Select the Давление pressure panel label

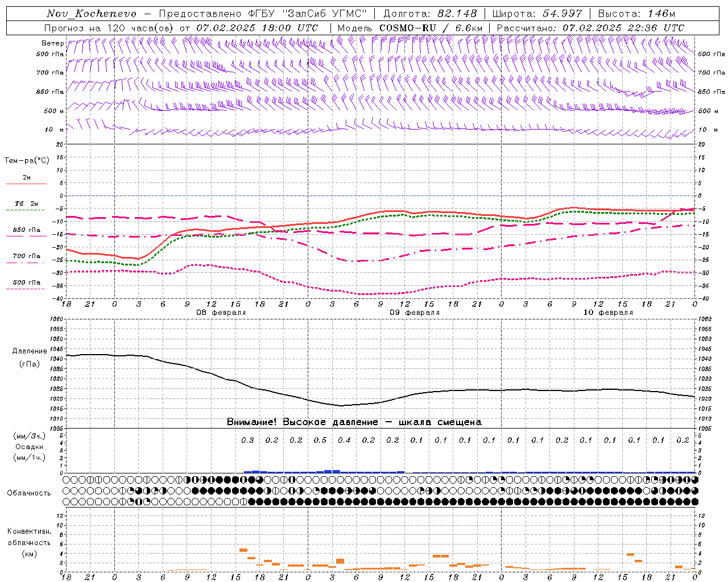[x=30, y=351]
